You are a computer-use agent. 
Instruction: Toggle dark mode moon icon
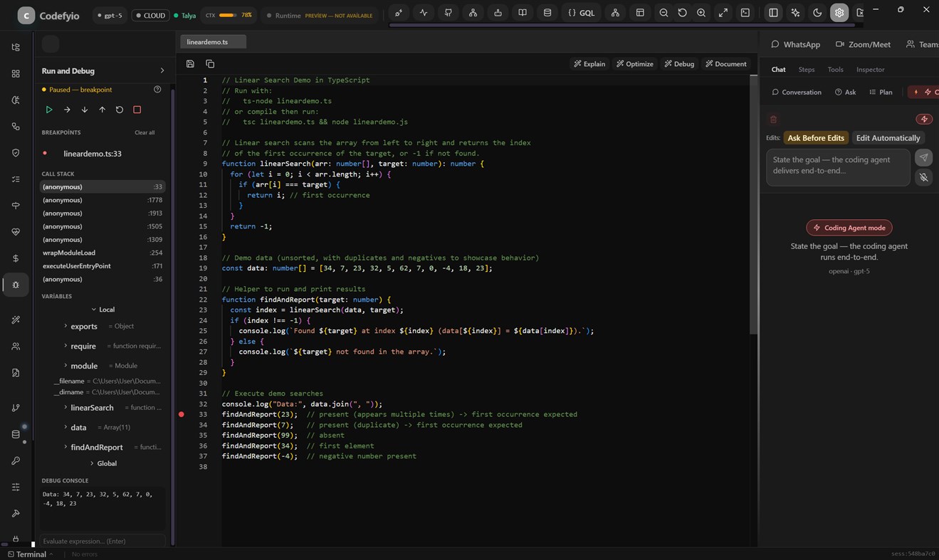click(x=817, y=13)
